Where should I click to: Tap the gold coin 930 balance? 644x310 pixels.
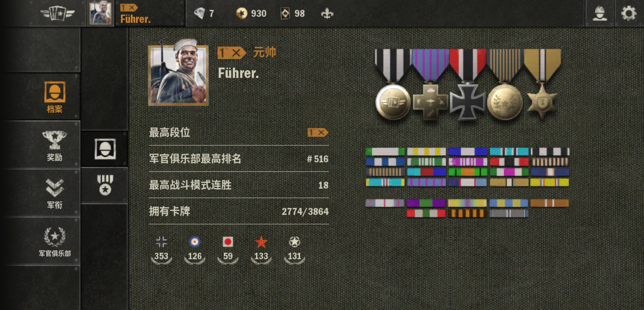coord(251,13)
